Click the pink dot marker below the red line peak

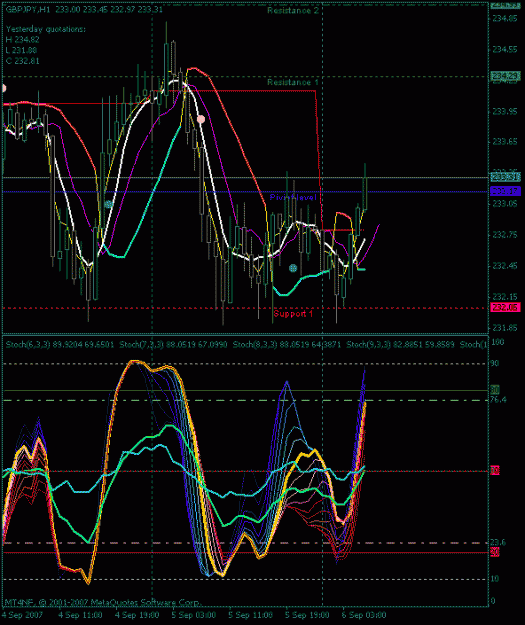coord(201,119)
